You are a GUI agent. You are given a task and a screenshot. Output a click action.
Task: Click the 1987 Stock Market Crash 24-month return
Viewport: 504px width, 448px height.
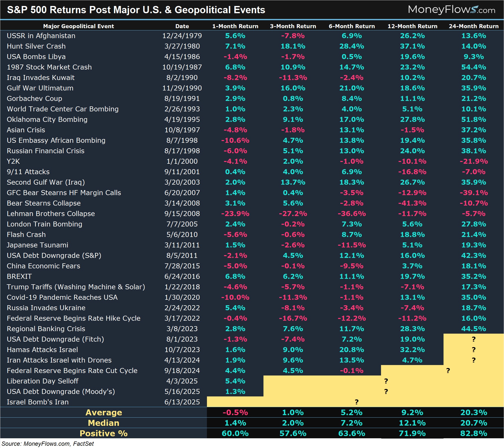coord(473,67)
